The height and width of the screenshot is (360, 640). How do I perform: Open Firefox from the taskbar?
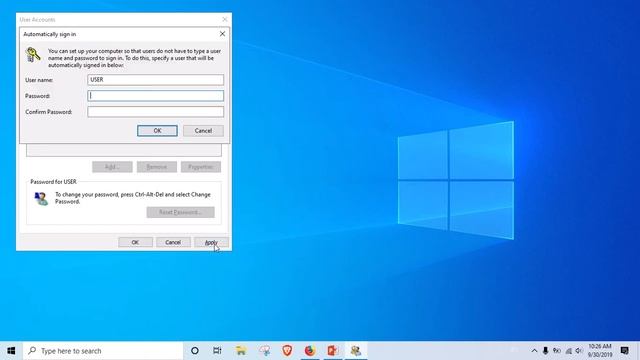(310, 351)
